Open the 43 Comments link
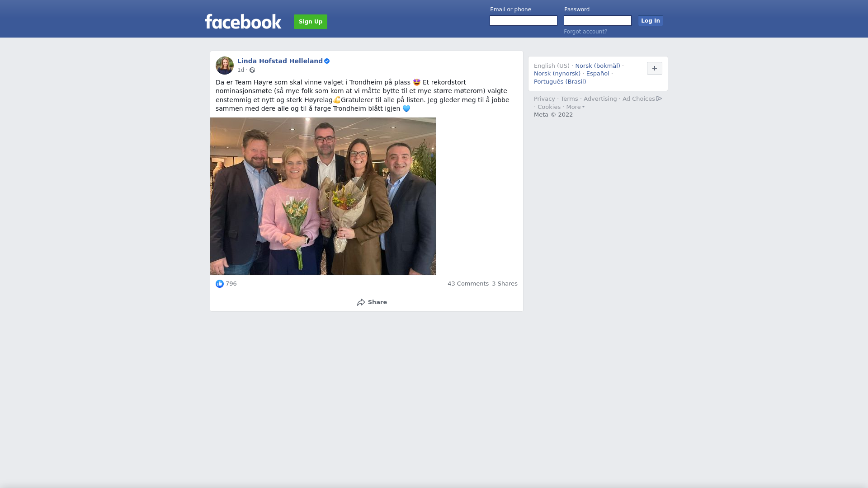This screenshot has height=488, width=868. pos(468,284)
